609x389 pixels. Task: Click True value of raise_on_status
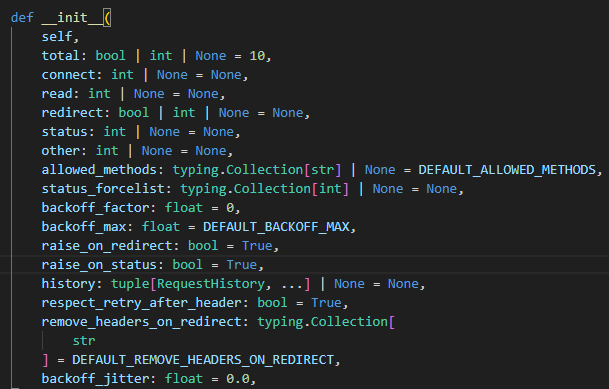(242, 265)
